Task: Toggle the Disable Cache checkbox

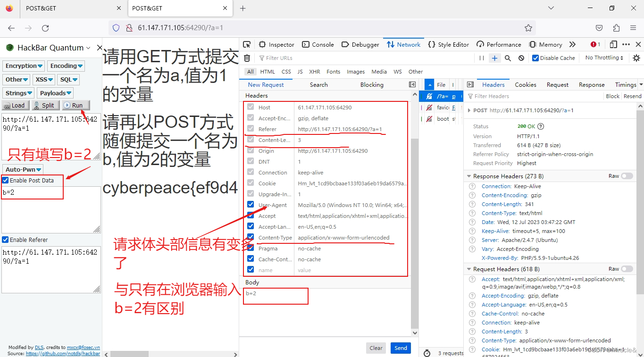Action: pyautogui.click(x=535, y=58)
